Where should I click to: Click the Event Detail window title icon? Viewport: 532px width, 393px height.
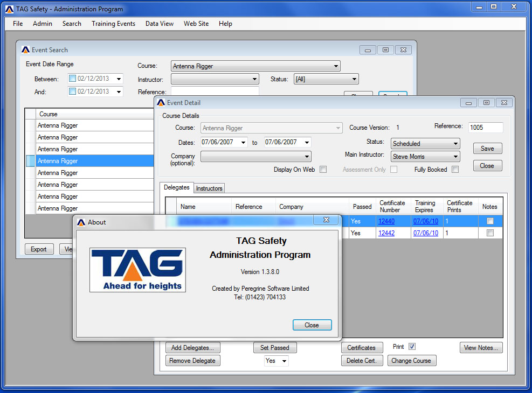(x=161, y=103)
